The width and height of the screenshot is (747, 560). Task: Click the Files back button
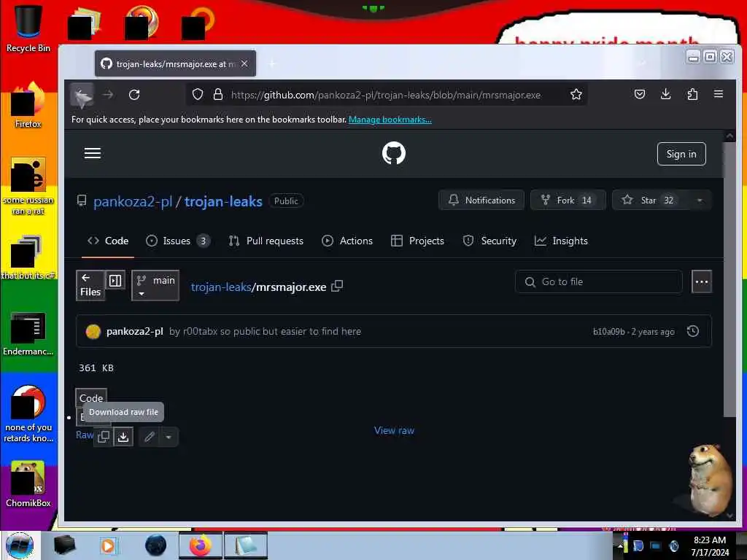(x=90, y=285)
